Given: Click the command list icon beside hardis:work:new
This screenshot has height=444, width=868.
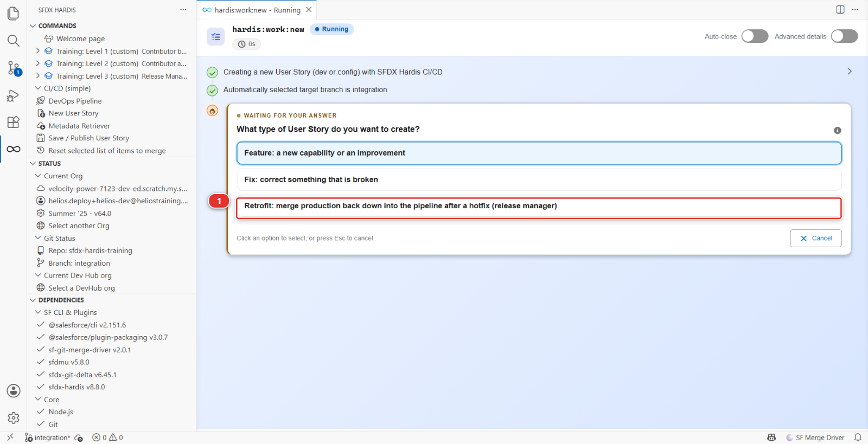Looking at the screenshot, I should [x=216, y=37].
